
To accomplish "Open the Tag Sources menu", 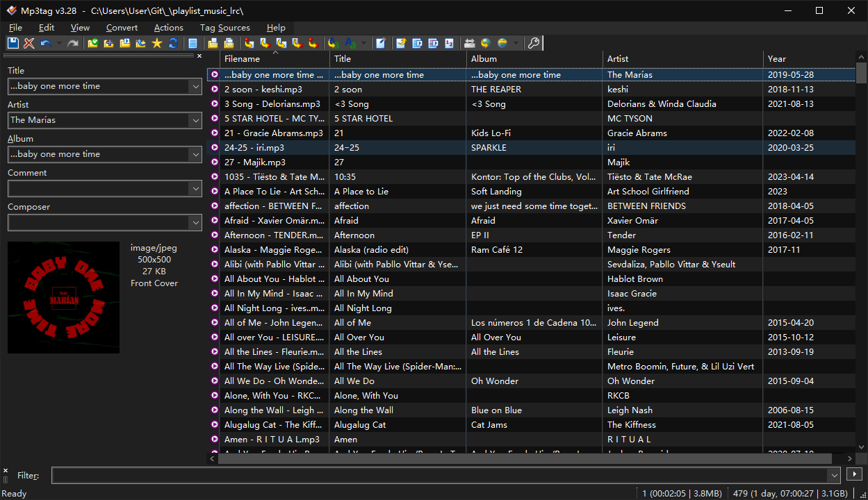I will point(224,28).
